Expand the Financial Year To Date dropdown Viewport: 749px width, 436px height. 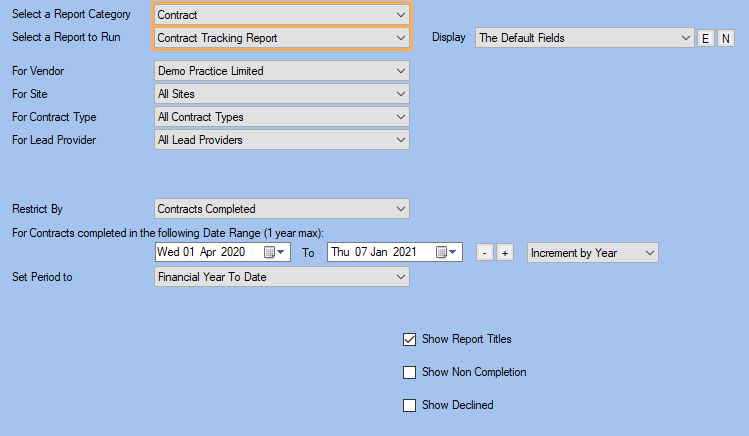(x=282, y=277)
